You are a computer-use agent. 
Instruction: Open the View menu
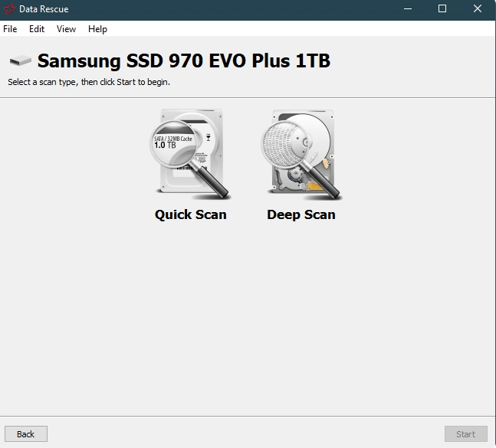66,29
